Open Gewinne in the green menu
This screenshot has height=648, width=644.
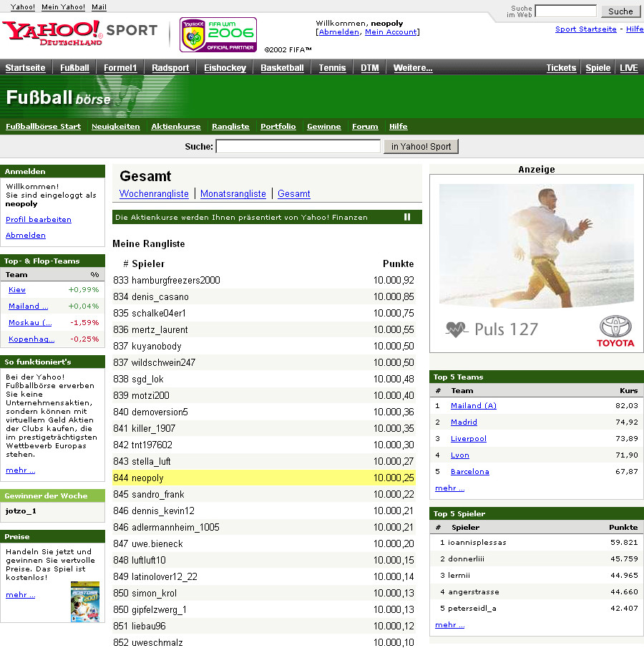pyautogui.click(x=324, y=127)
